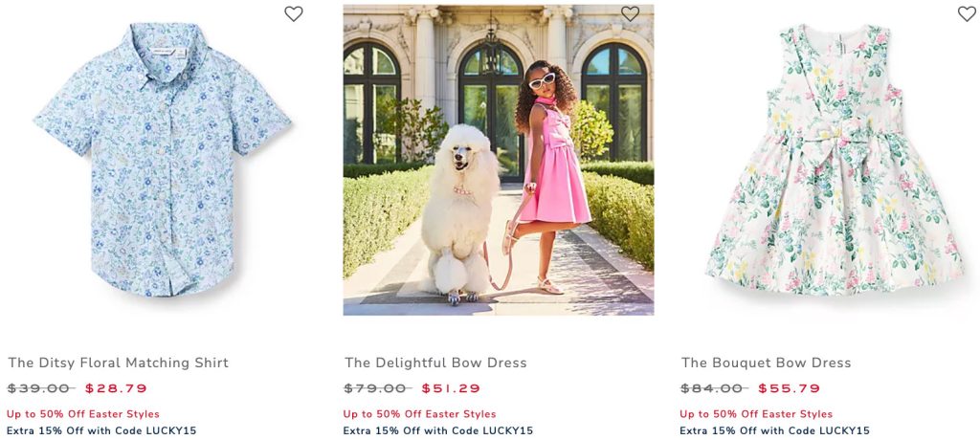980x440 pixels.
Task: Click the $55.79 sale price
Action: pyautogui.click(x=790, y=388)
